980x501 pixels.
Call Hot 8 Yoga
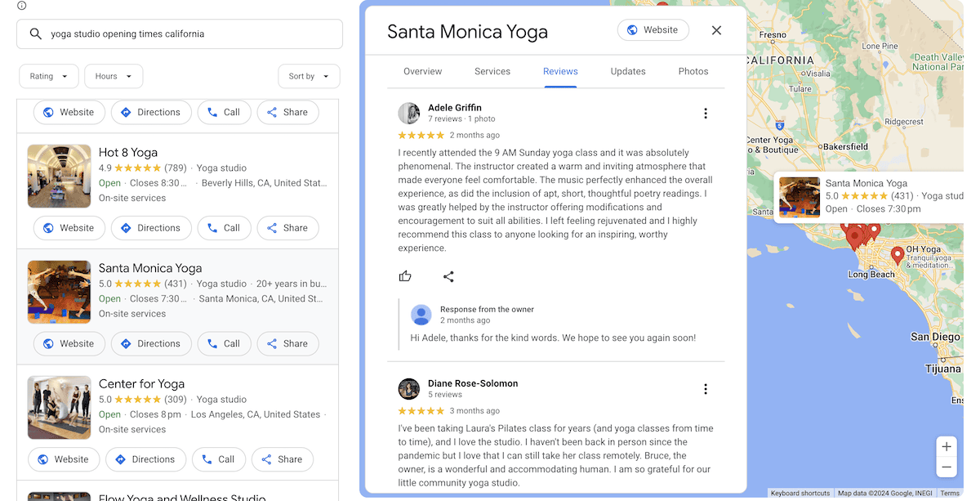pos(225,228)
